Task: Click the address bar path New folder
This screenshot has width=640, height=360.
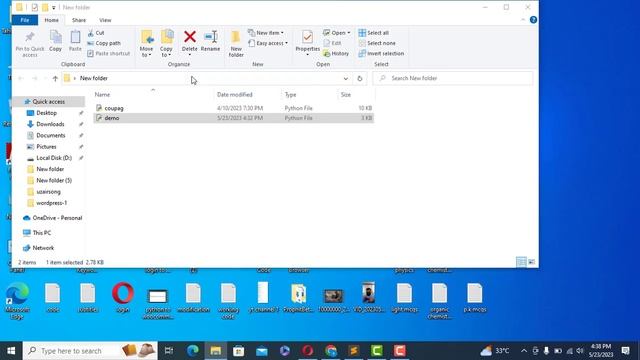Action: [93, 78]
